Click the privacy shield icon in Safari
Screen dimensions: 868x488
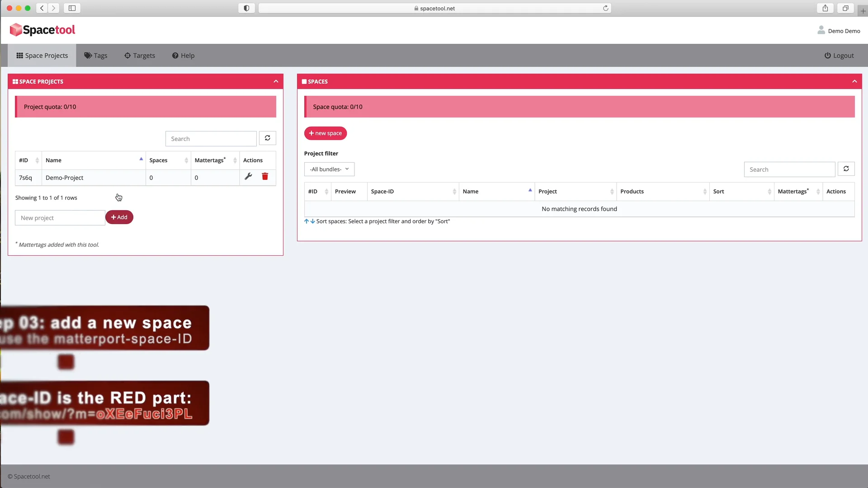pos(246,8)
